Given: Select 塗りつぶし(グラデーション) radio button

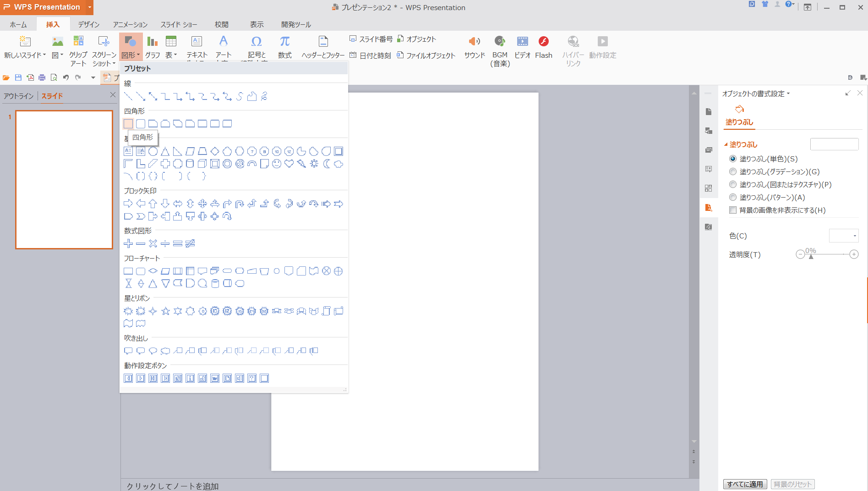Looking at the screenshot, I should pyautogui.click(x=733, y=171).
